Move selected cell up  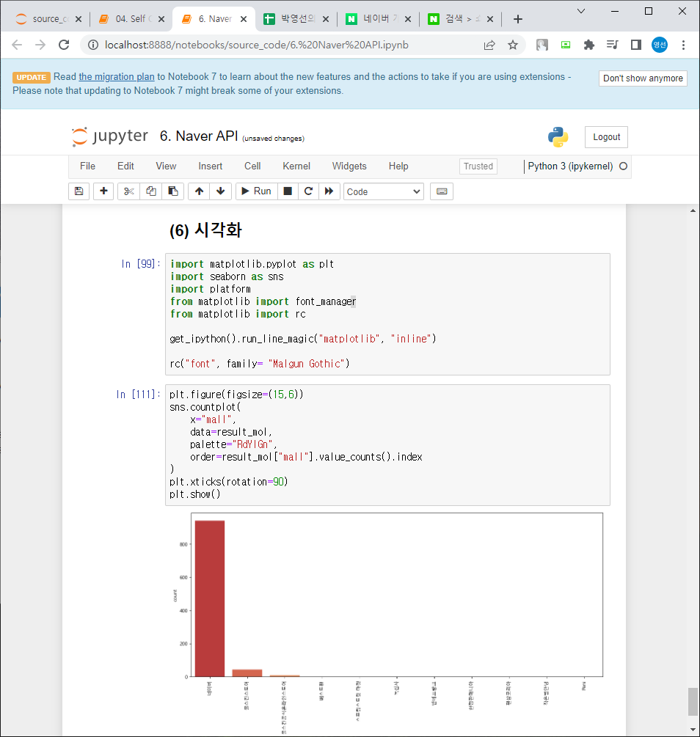(x=199, y=191)
